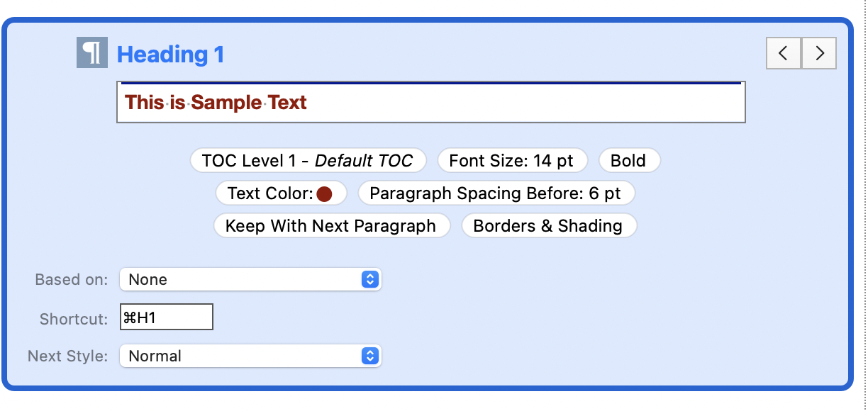Select the Font Size: 14 pt attribute
This screenshot has width=868, height=411.
click(x=512, y=160)
